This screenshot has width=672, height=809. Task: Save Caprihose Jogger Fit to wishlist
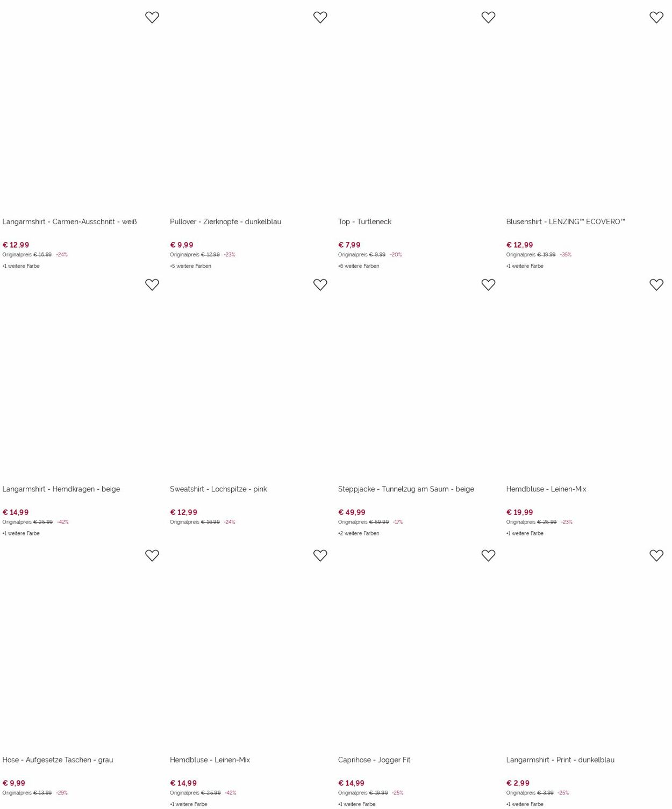[x=488, y=555]
